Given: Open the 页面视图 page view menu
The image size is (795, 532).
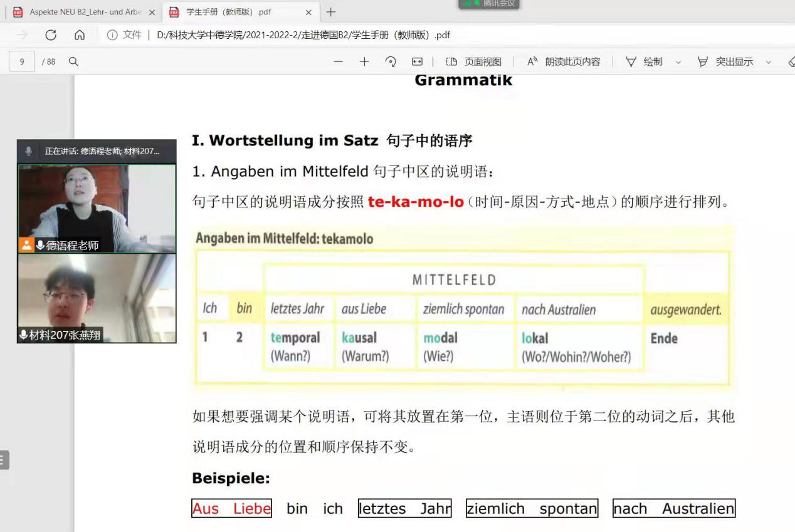Looking at the screenshot, I should [474, 61].
